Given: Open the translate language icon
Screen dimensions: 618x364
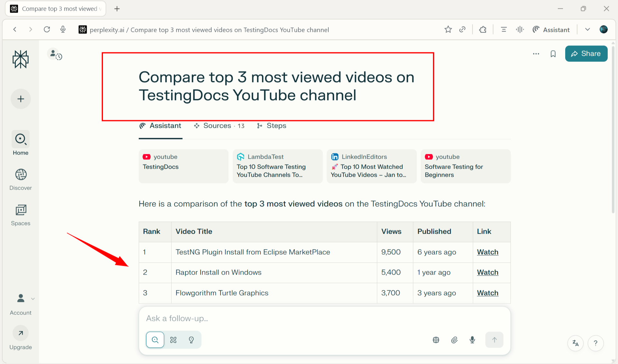Looking at the screenshot, I should (576, 343).
